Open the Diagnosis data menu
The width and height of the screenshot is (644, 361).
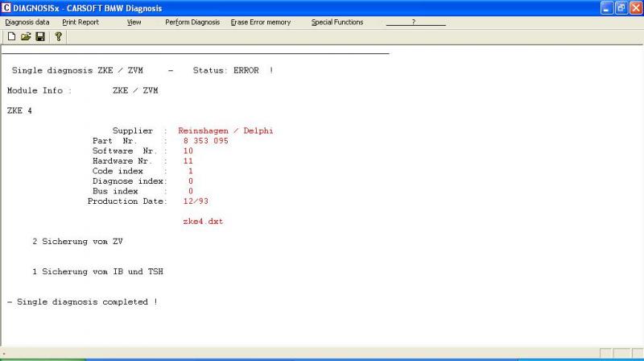27,22
